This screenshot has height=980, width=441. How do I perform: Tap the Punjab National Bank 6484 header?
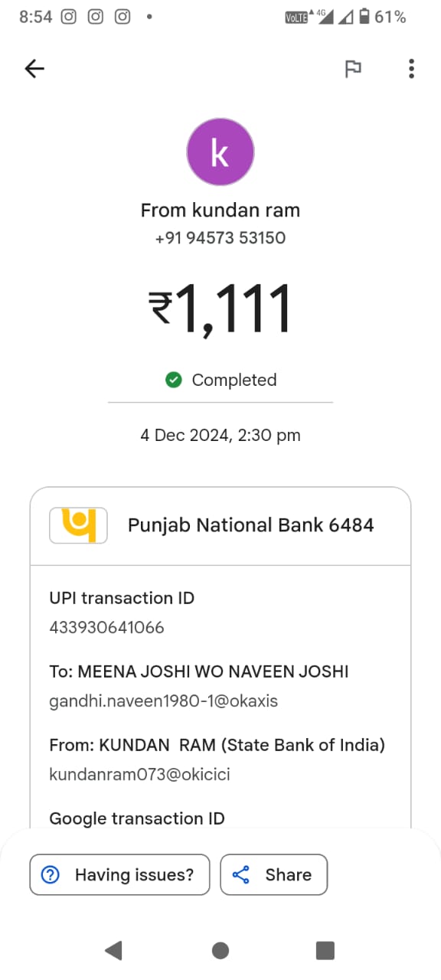(220, 525)
